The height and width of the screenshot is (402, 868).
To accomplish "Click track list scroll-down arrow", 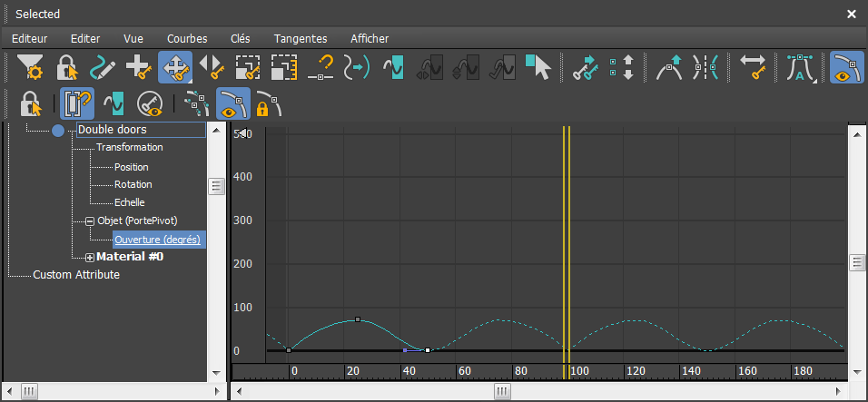I will coord(216,373).
